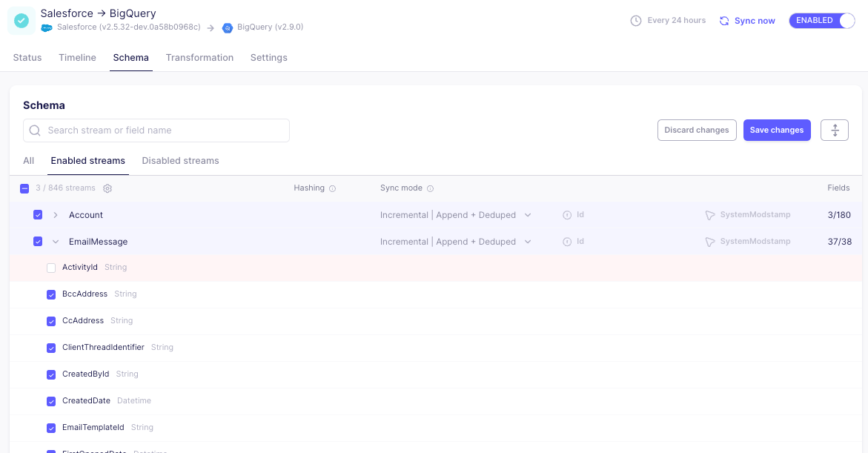The width and height of the screenshot is (868, 453).
Task: Click the green connection status checkmark icon
Action: pos(21,21)
